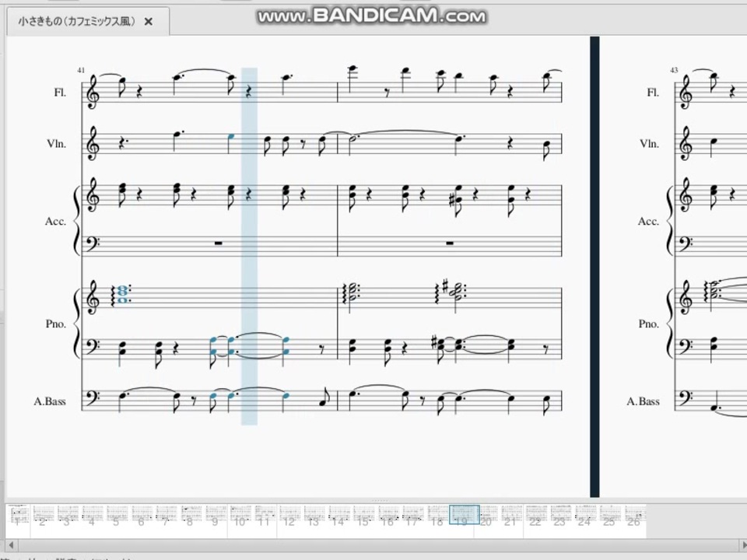The image size is (747, 560).
Task: Select page 8 thumbnail in the navigator
Action: [x=191, y=515]
